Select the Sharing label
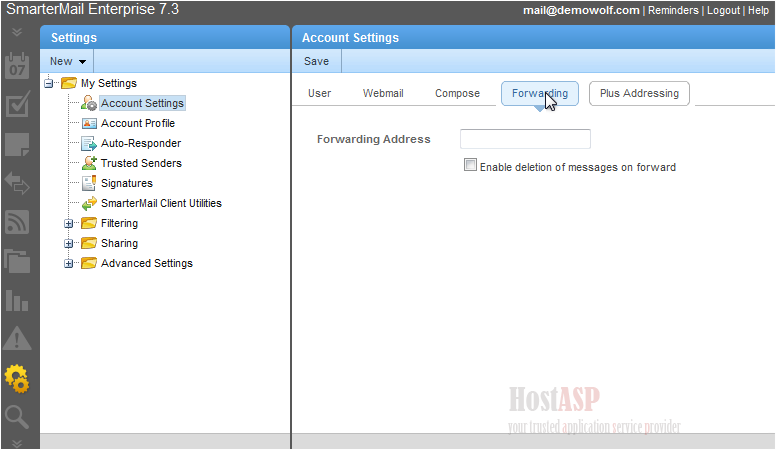The width and height of the screenshot is (776, 450). coord(119,243)
